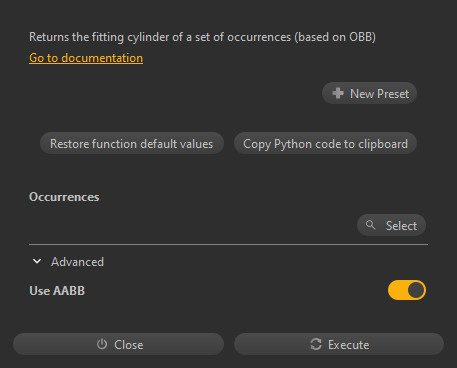Click the plus icon on New Preset
Screen dimensions: 457x368
[338, 93]
